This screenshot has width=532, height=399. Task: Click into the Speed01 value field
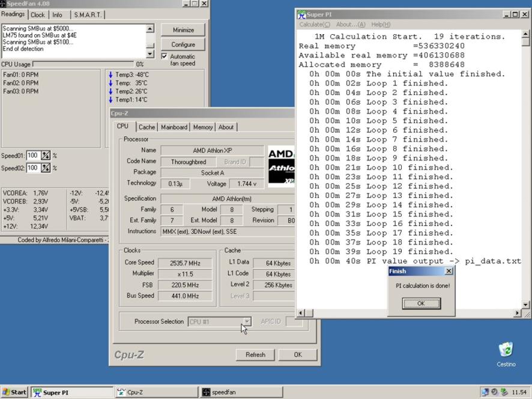point(33,156)
